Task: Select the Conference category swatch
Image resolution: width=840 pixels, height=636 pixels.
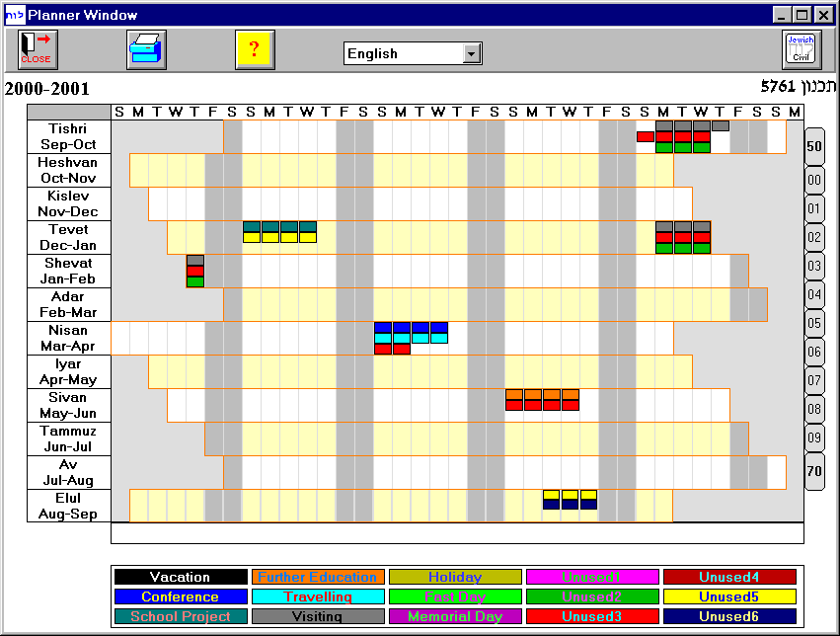Action: pos(181,596)
